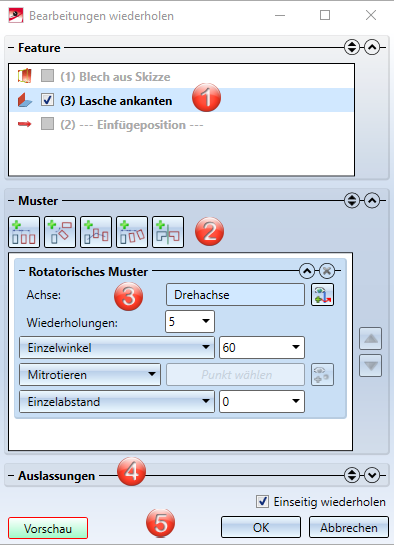Screen dimensions: 394x545
Task: Open the Einzelwinkel mode dropdown
Action: [117, 348]
